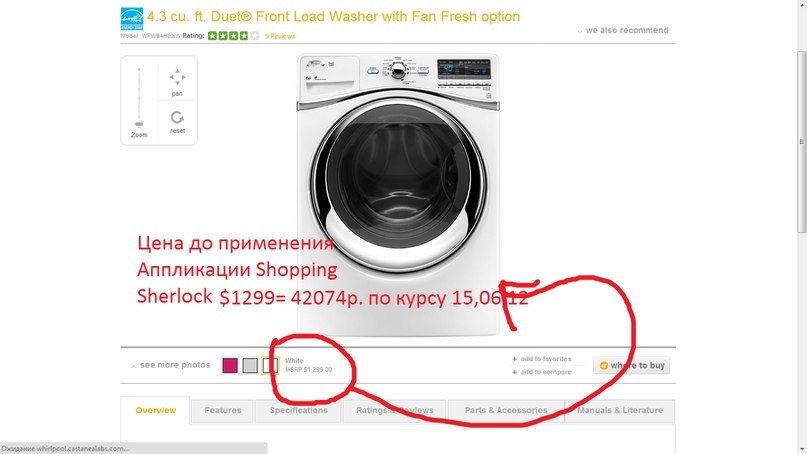
Task: Click the plus icon beside add to compare
Action: [x=515, y=372]
